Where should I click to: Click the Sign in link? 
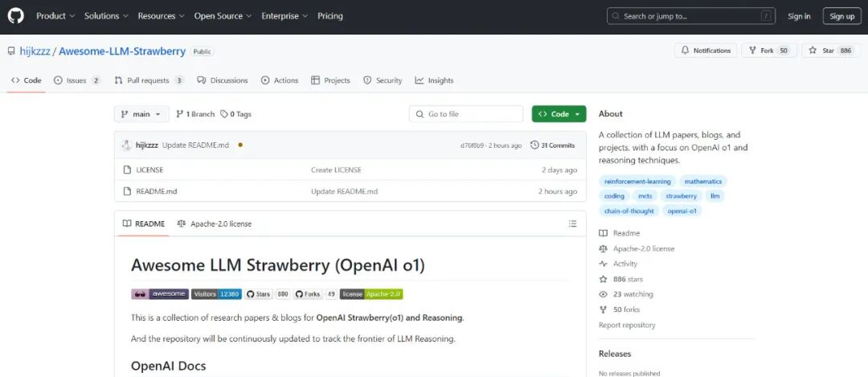[x=799, y=16]
